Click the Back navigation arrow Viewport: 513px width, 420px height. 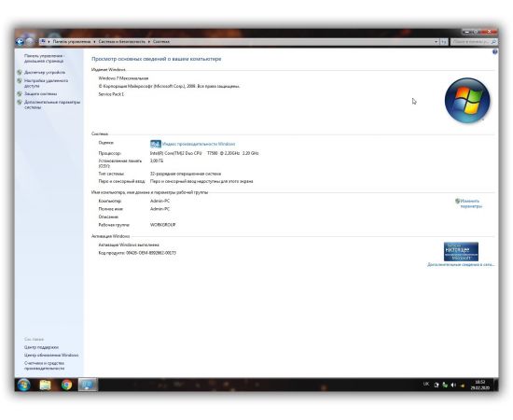(20, 42)
